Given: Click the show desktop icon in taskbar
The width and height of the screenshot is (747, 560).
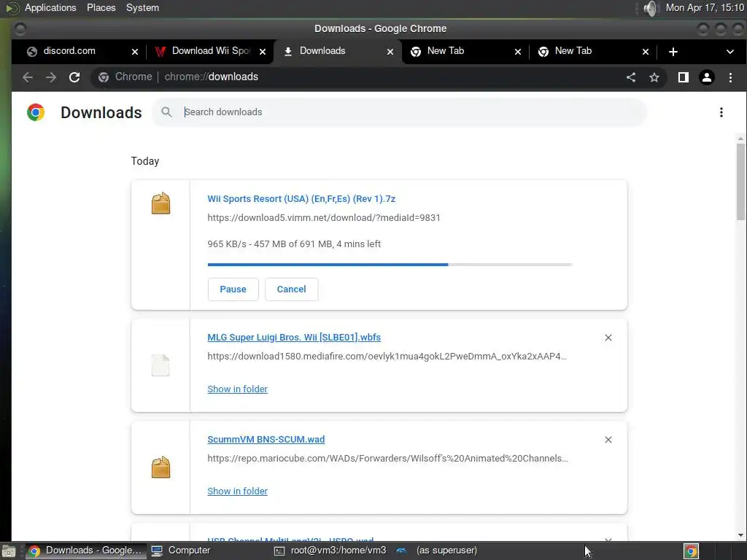Looking at the screenshot, I should pos(9,551).
